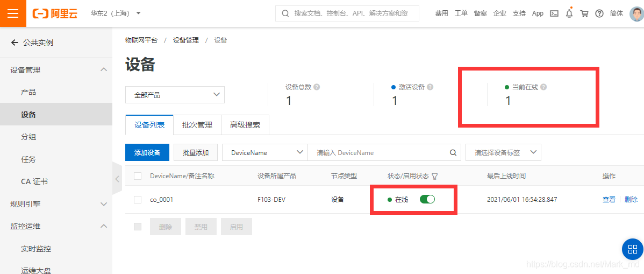Viewport: 644px width, 274px height.
Task: Check the co_0001 row checkbox
Action: coord(138,200)
